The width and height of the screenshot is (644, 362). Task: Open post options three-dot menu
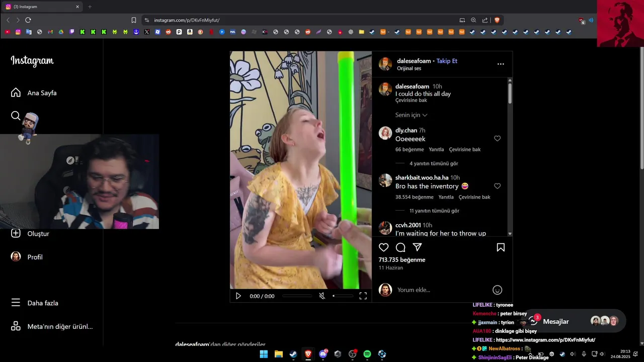point(501,64)
